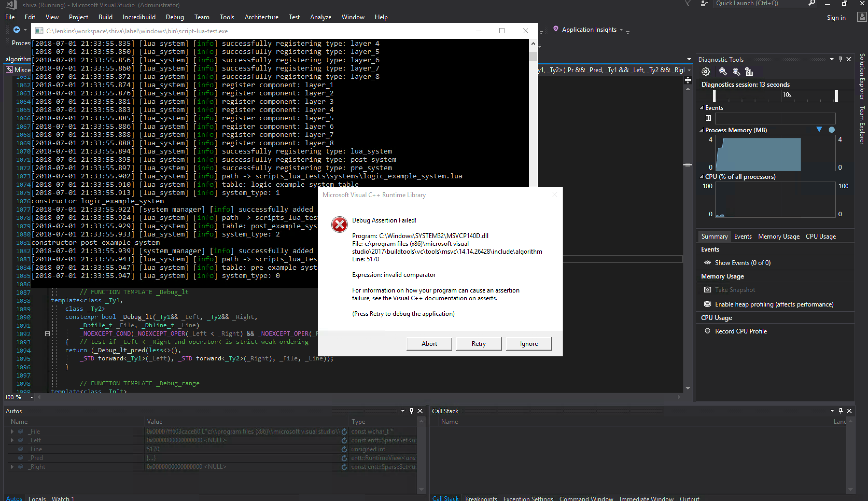868x501 pixels.
Task: Click the Navigate Backward arrow in toolbar
Action: 16,30
